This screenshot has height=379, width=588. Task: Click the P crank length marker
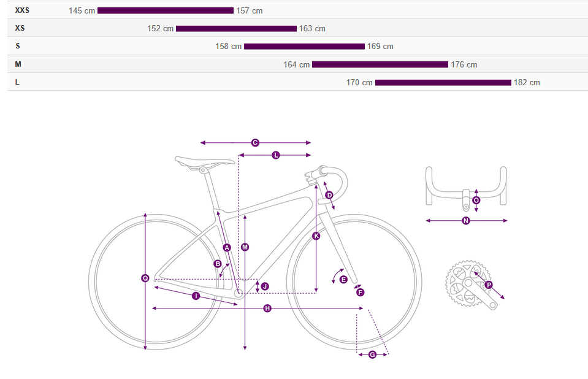point(489,285)
